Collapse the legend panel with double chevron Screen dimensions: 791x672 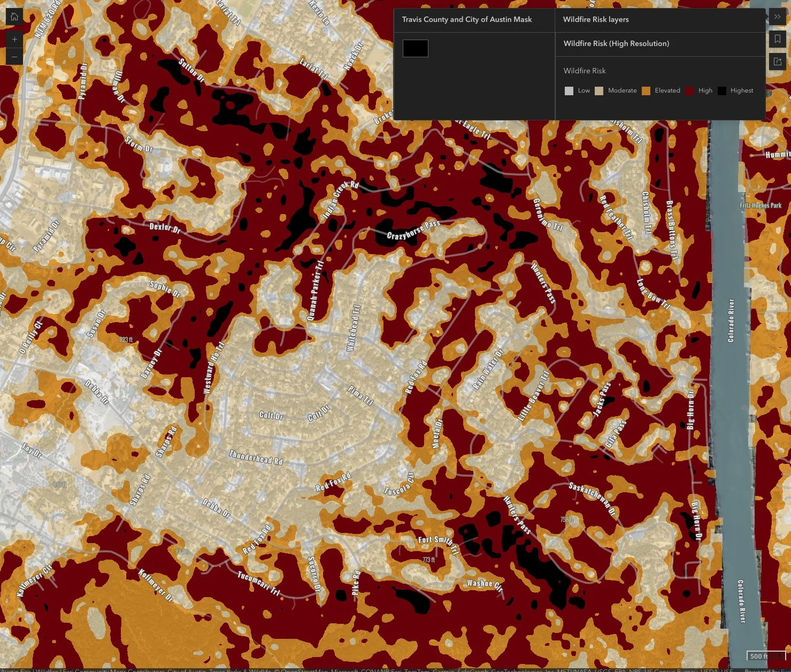coord(777,17)
